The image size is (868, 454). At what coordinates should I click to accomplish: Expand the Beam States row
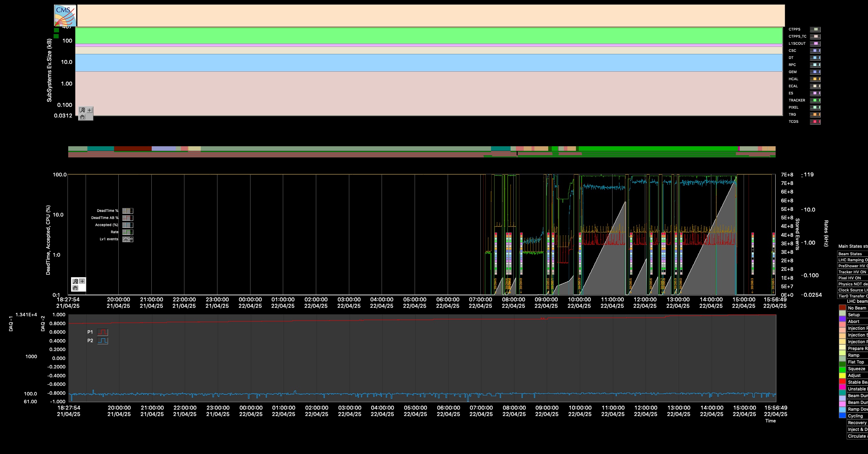point(853,254)
